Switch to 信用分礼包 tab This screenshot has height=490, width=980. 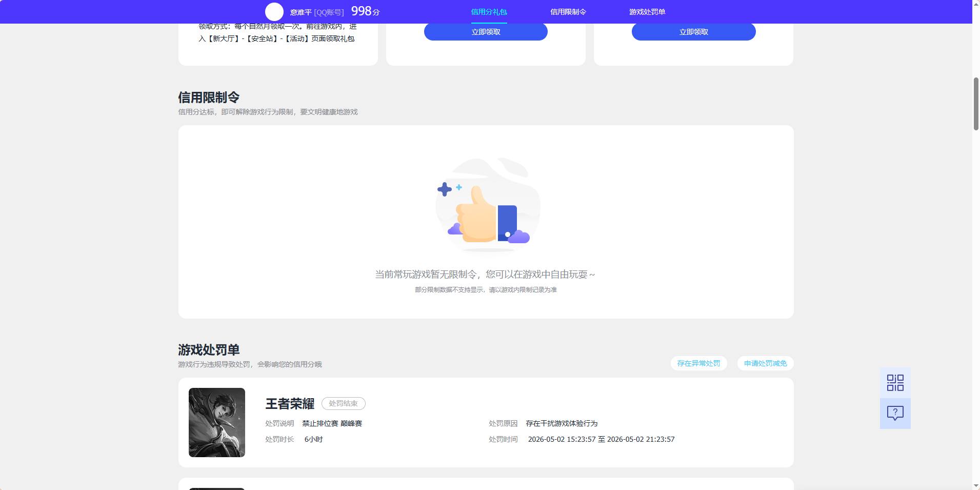[489, 12]
